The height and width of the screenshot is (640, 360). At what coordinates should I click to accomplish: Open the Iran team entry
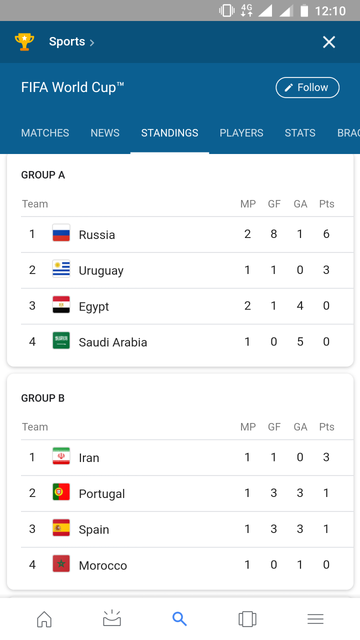pyautogui.click(x=187, y=457)
